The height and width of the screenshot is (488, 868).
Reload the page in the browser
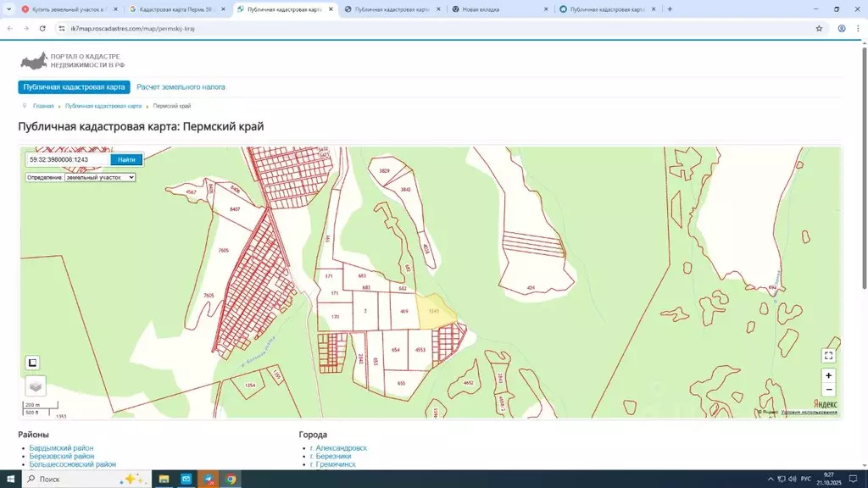tap(42, 28)
